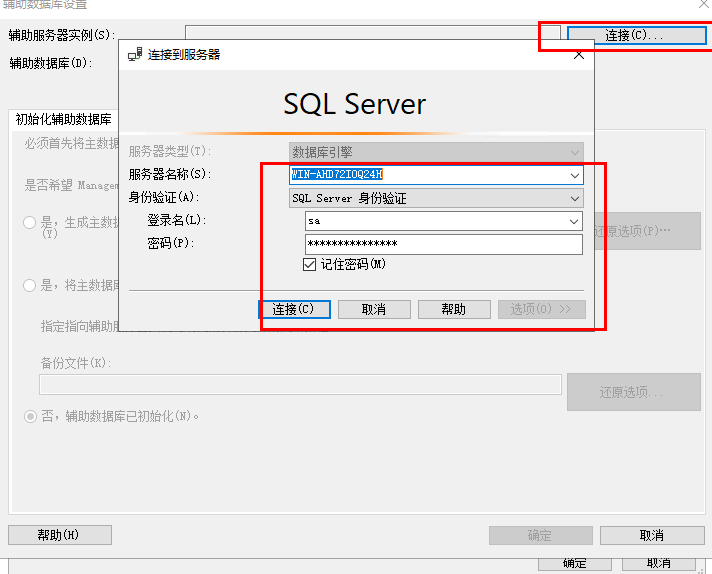Click the sa login name text
The image size is (712, 574).
(314, 221)
